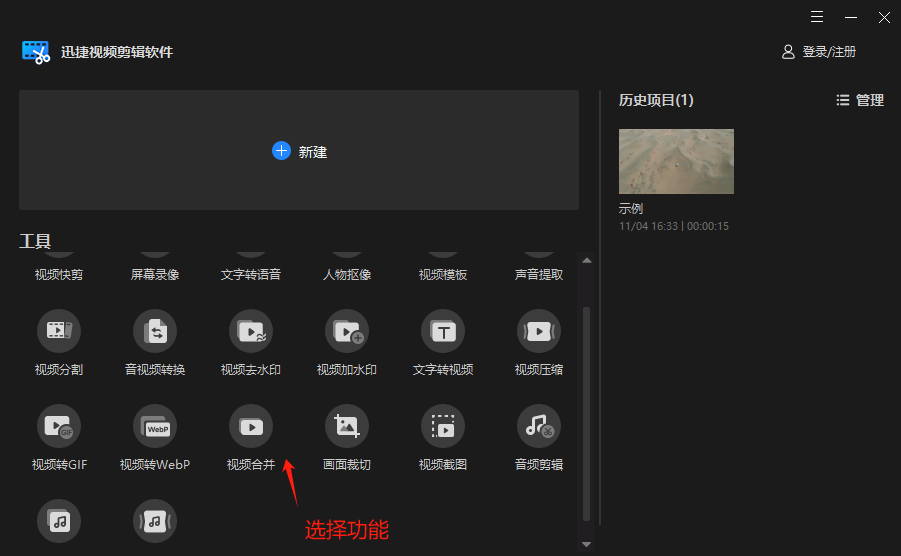Click 登录/注册 login link

point(829,52)
